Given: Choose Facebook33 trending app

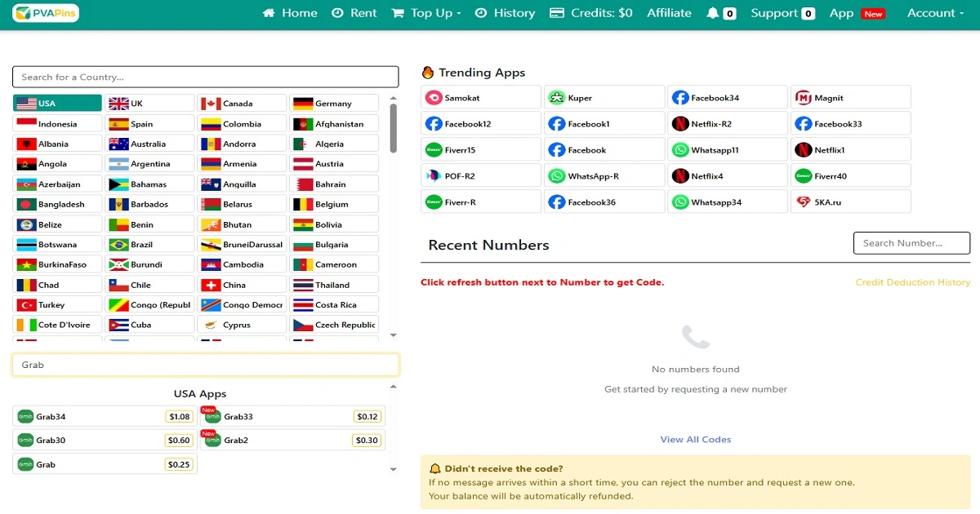Looking at the screenshot, I should point(851,123).
